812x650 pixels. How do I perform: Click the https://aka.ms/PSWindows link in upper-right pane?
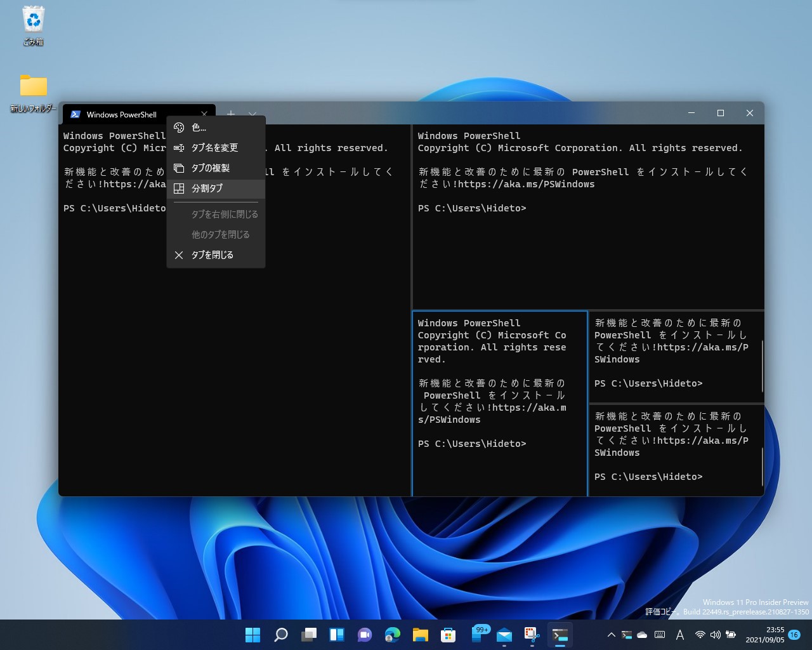tap(526, 184)
